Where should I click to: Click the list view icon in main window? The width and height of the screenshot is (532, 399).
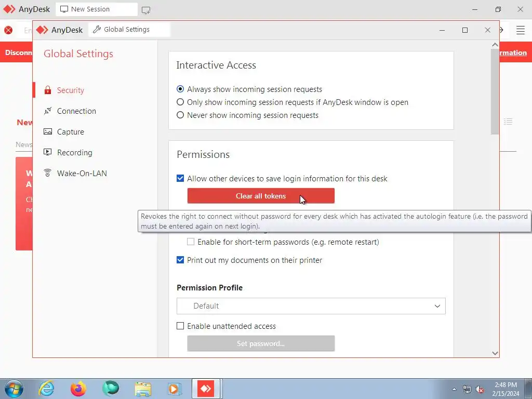[508, 122]
